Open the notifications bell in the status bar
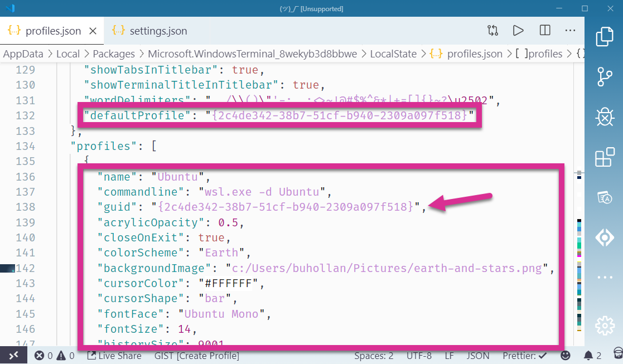Screen dimensions: 623x364 (592, 356)
